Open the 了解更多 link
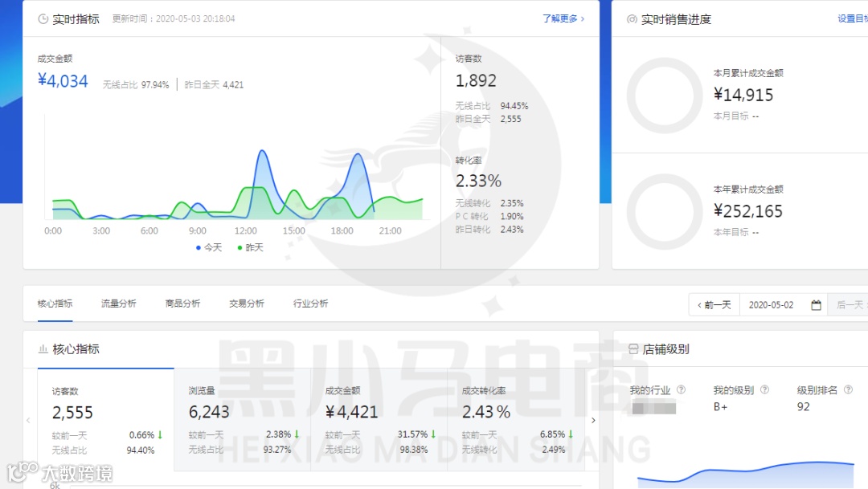Image resolution: width=868 pixels, height=489 pixels. 563,18
